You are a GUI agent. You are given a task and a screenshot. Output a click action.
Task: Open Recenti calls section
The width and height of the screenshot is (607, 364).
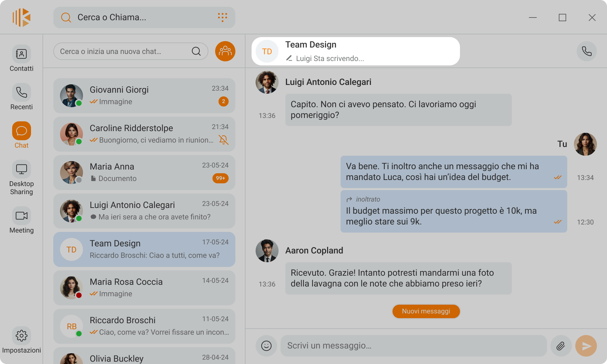[22, 97]
